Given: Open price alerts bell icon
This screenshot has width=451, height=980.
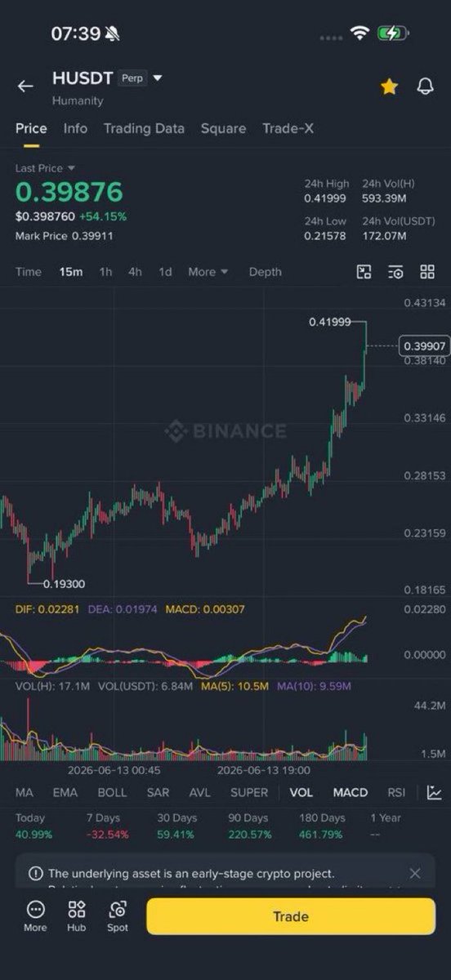Looking at the screenshot, I should pyautogui.click(x=425, y=87).
